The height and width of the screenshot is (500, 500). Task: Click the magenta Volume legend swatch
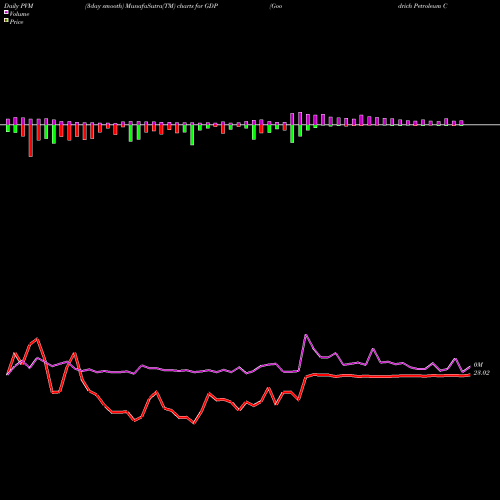click(6, 12)
